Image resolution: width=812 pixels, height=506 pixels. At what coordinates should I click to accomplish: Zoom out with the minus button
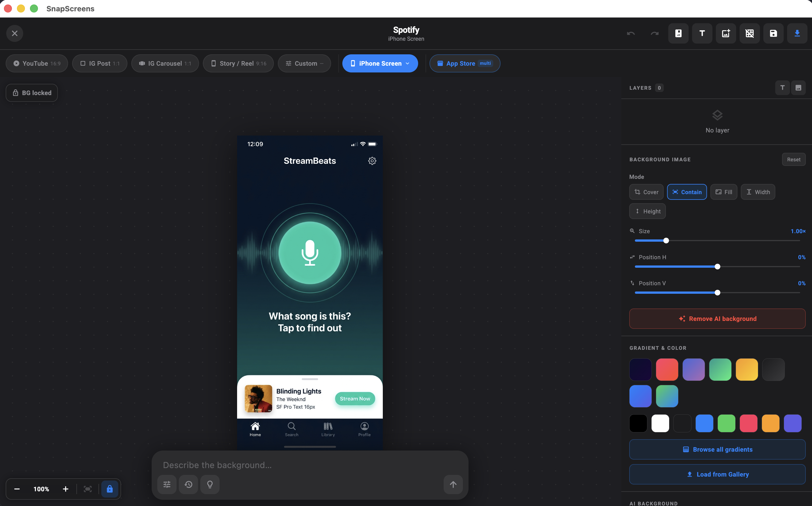pyautogui.click(x=17, y=489)
